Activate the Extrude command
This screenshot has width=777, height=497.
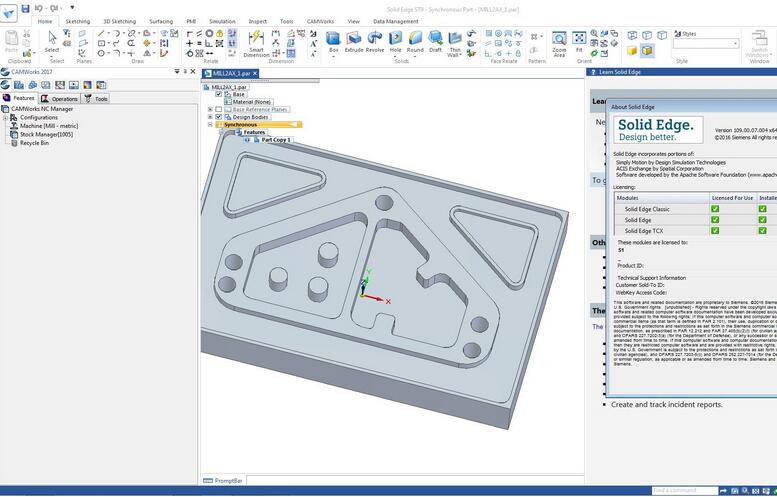click(x=354, y=41)
